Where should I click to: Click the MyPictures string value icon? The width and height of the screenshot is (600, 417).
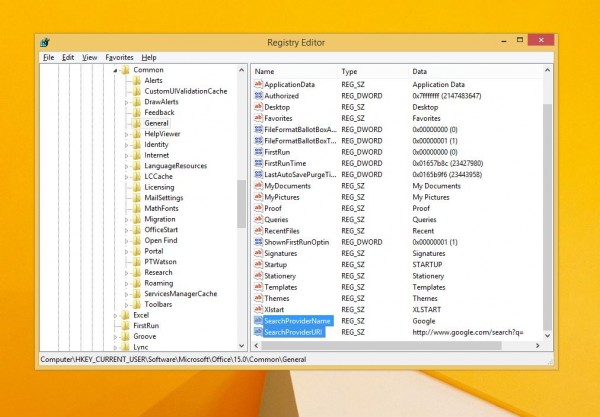[258, 197]
